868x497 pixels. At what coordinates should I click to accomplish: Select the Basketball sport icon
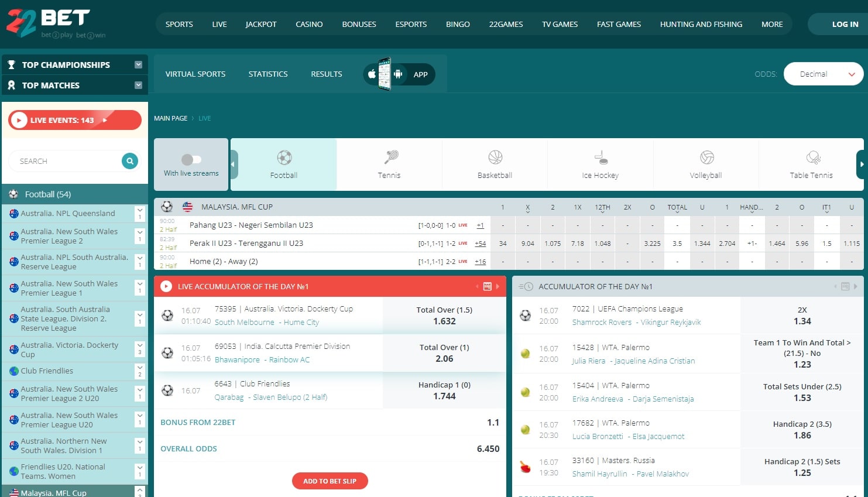495,157
